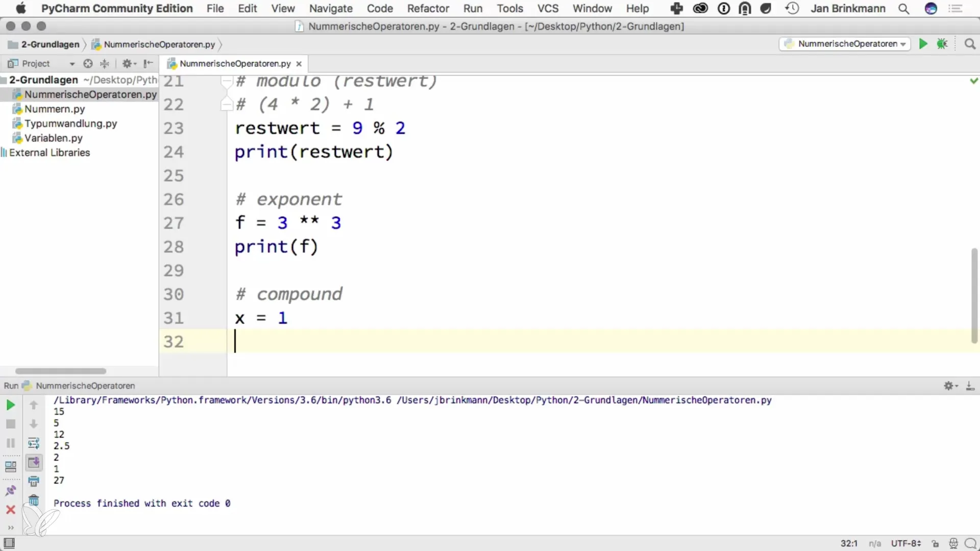The image size is (980, 551).
Task: Open the Tools menu
Action: tap(510, 9)
